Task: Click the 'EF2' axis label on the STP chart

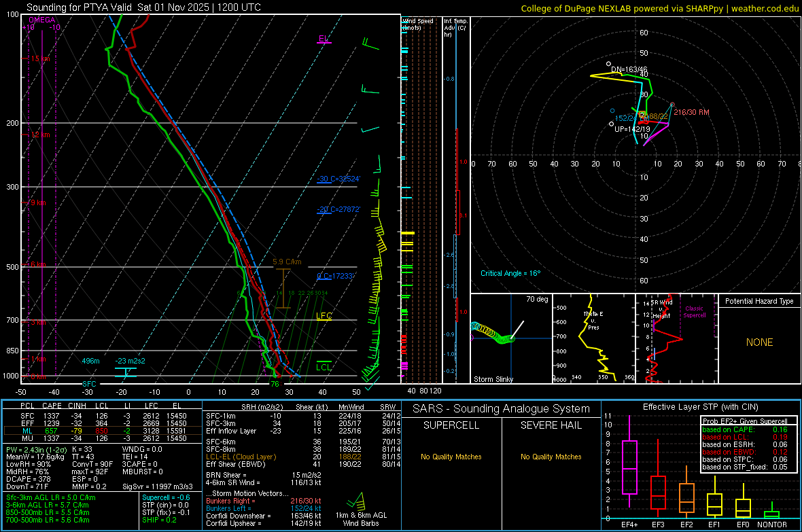Action: pos(686,525)
